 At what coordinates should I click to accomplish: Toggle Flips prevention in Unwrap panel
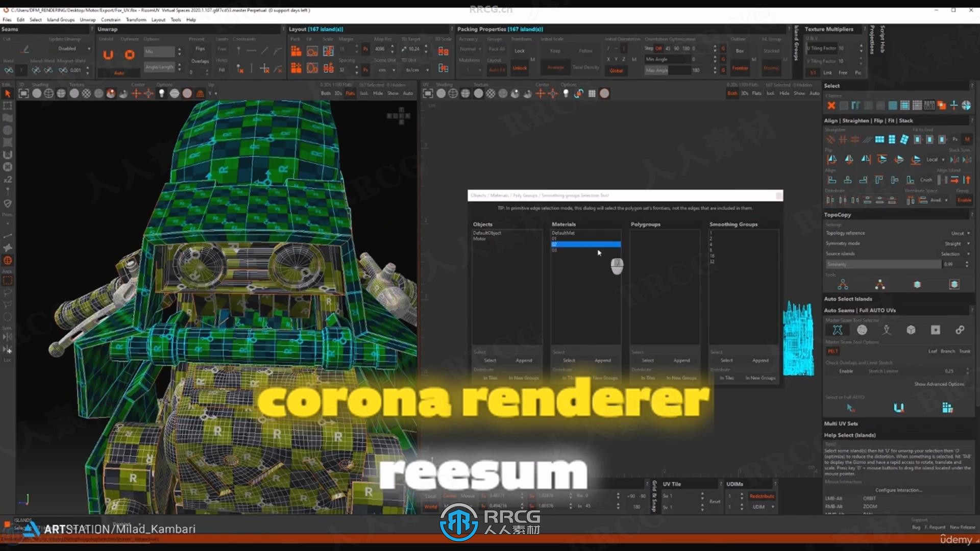tap(200, 48)
